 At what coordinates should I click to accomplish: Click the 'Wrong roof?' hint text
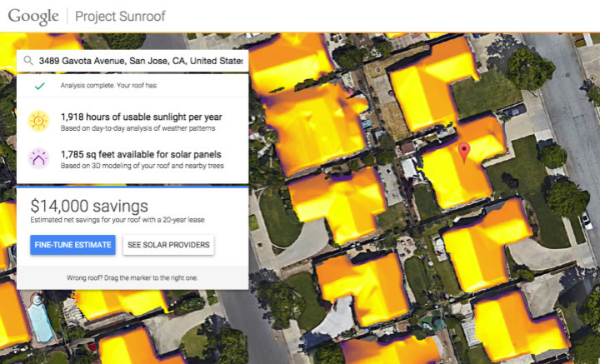132,277
